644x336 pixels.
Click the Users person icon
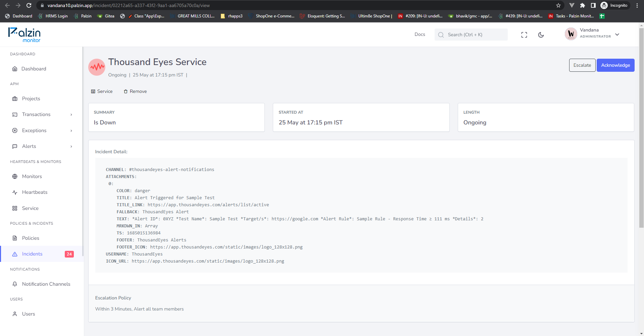pos(15,314)
